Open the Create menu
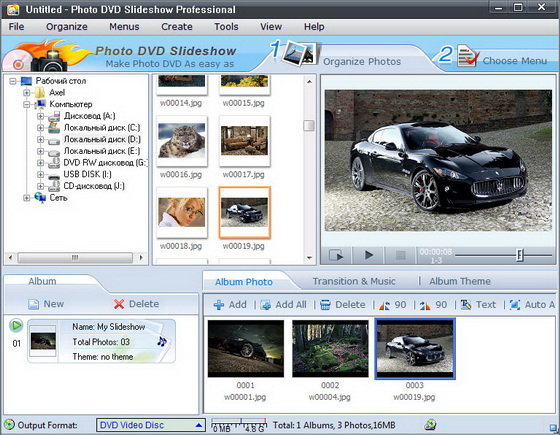Image resolution: width=560 pixels, height=435 pixels. 177,27
